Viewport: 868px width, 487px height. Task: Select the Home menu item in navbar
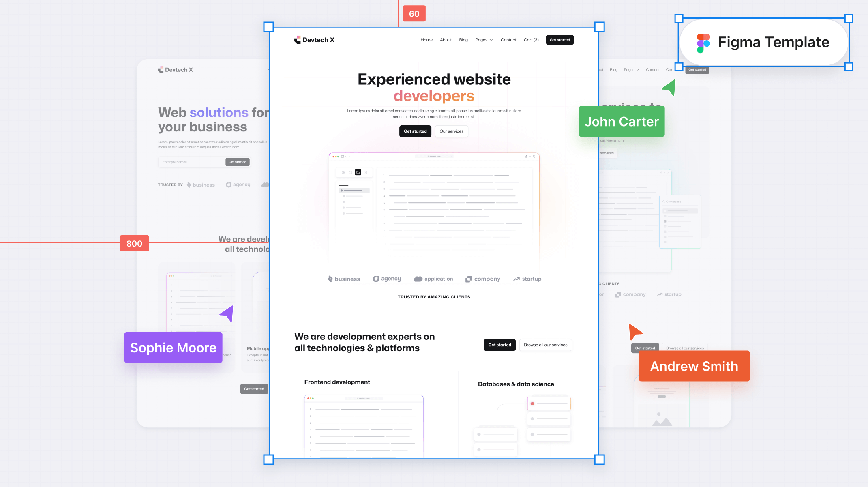(427, 39)
